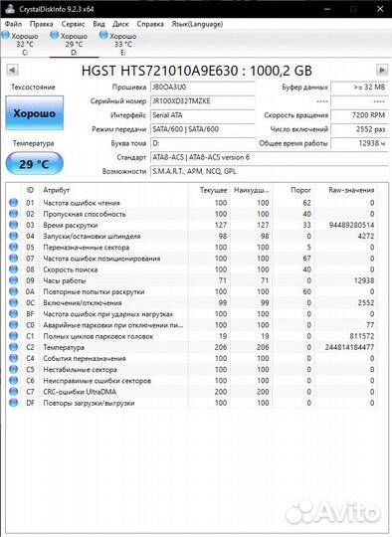Image resolution: width=392 pixels, height=537 pixels.
Task: Click status dot for Время раскрутки
Action: click(x=13, y=225)
